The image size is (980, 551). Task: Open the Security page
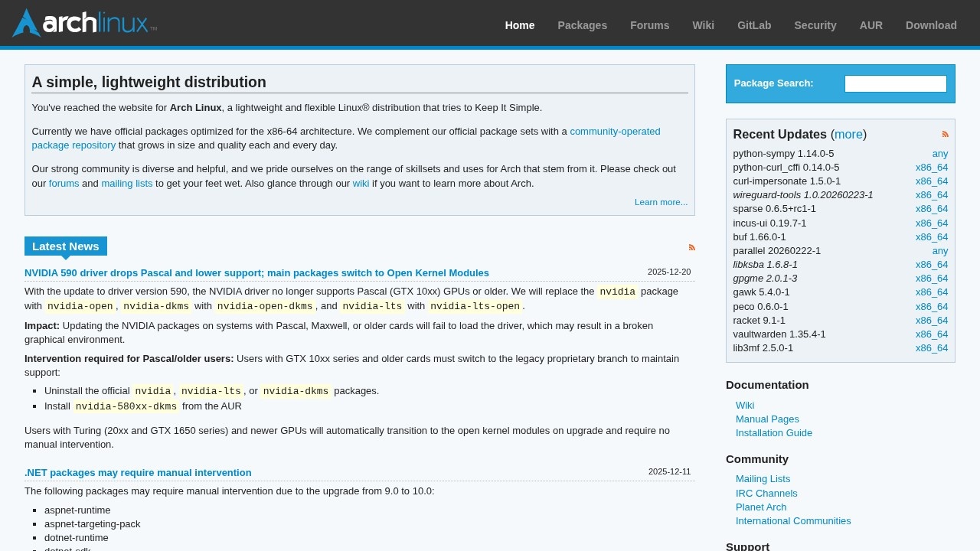[815, 25]
